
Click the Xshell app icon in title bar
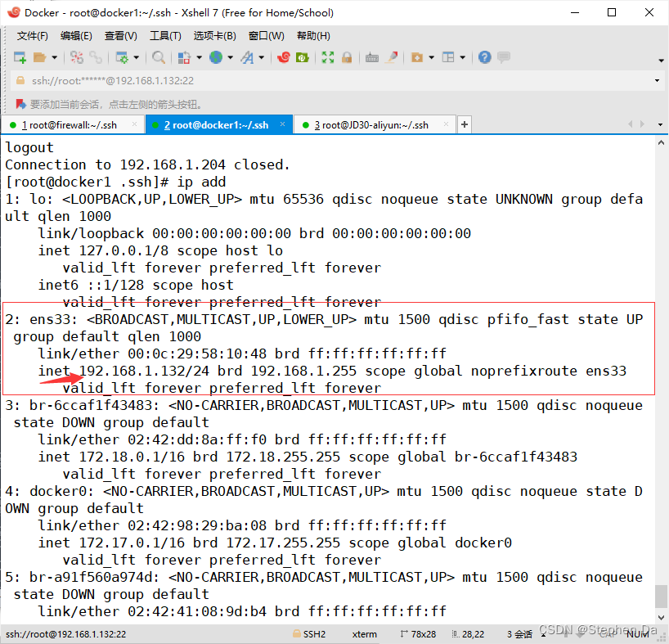tap(14, 12)
